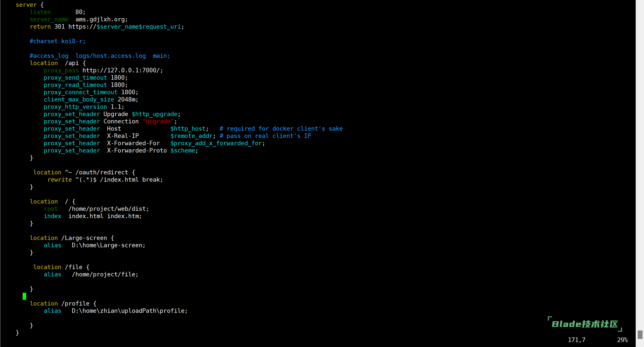Click the green terminal cursor block

tap(24, 296)
